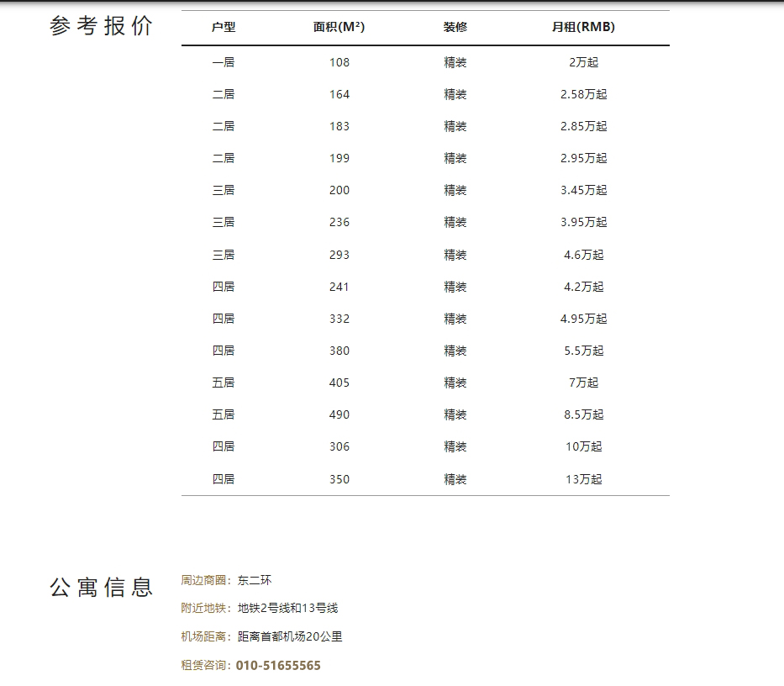Image resolution: width=784 pixels, height=686 pixels.
Task: Click the rent value 3.95万起
Action: point(583,223)
